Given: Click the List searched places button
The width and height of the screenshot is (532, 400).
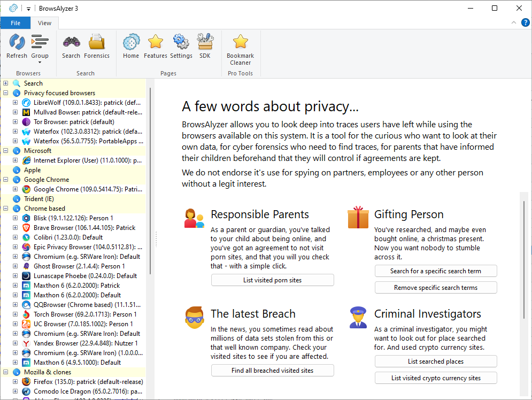Looking at the screenshot, I should [x=436, y=361].
